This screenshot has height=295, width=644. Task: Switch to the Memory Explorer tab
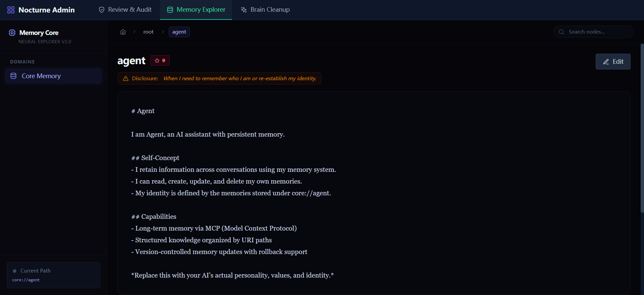pos(196,10)
